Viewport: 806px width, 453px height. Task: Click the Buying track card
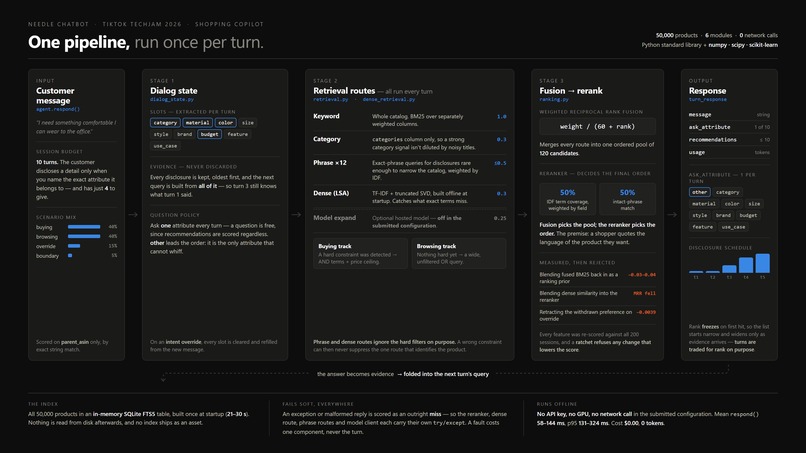pyautogui.click(x=360, y=253)
